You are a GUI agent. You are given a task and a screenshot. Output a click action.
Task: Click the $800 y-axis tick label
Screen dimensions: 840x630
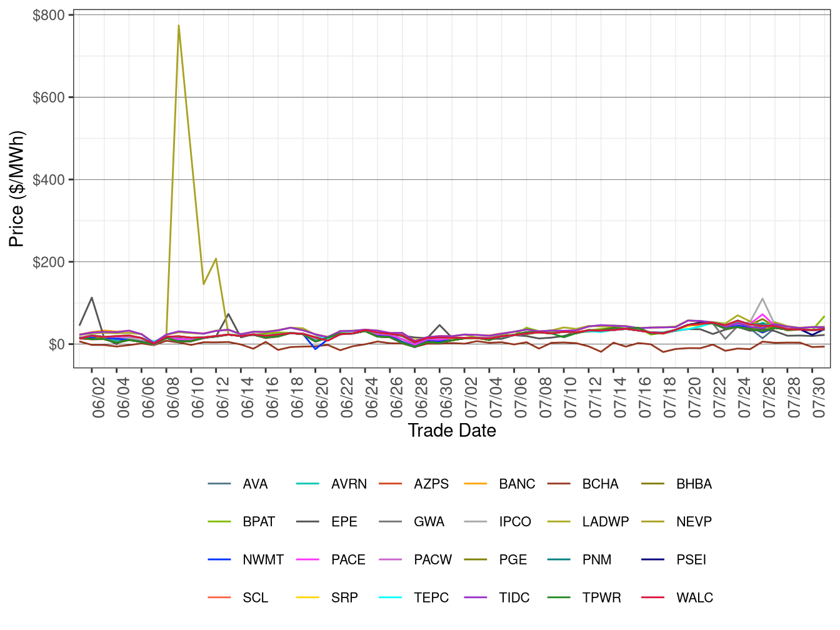[49, 15]
